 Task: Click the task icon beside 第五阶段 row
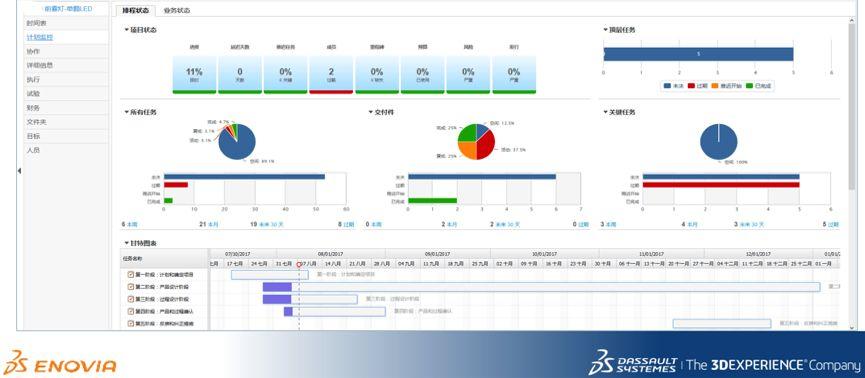[x=131, y=323]
